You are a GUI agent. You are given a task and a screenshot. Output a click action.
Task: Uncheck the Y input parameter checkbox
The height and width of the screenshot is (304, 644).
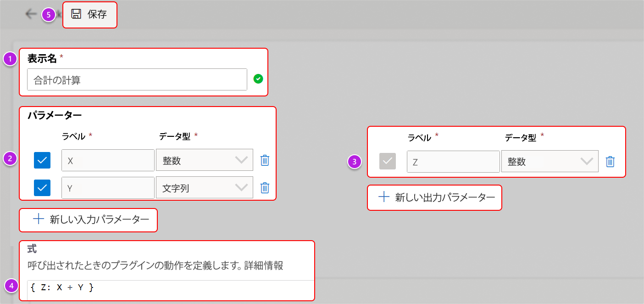[42, 187]
